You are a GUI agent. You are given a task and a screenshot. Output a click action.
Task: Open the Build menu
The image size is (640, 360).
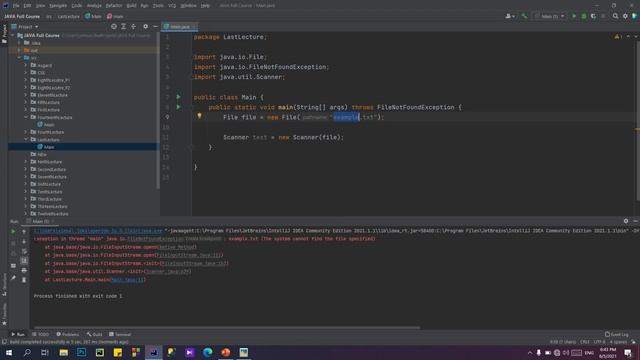[x=131, y=6]
